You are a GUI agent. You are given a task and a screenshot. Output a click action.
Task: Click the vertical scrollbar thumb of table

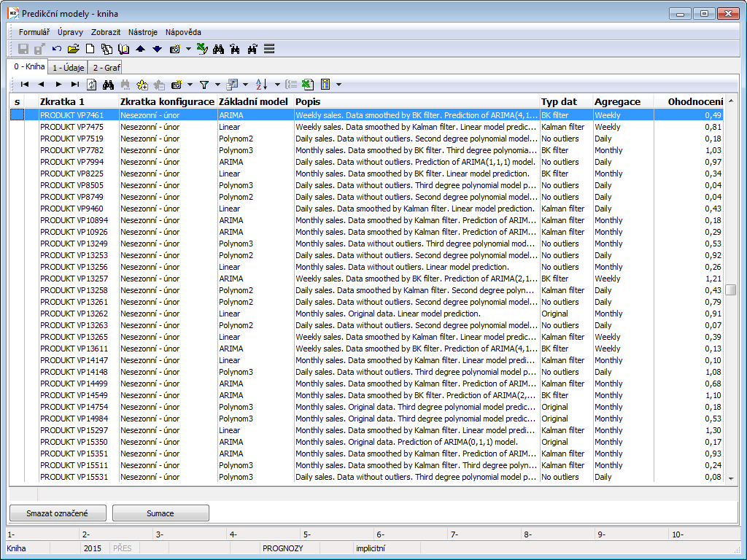(731, 289)
